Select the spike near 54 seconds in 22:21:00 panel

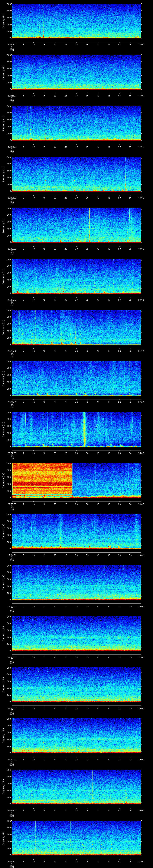click(129, 378)
